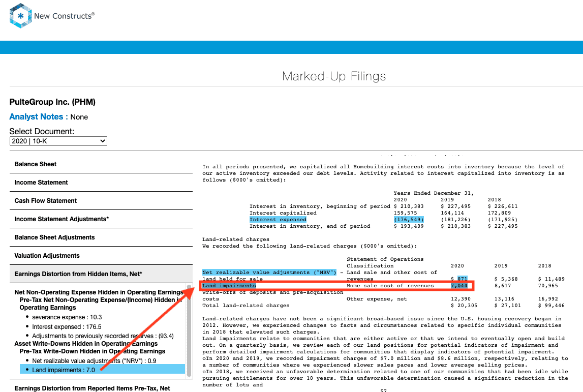The height and width of the screenshot is (392, 583).
Task: Click 'Statement of Operations' column header
Action: point(385,259)
